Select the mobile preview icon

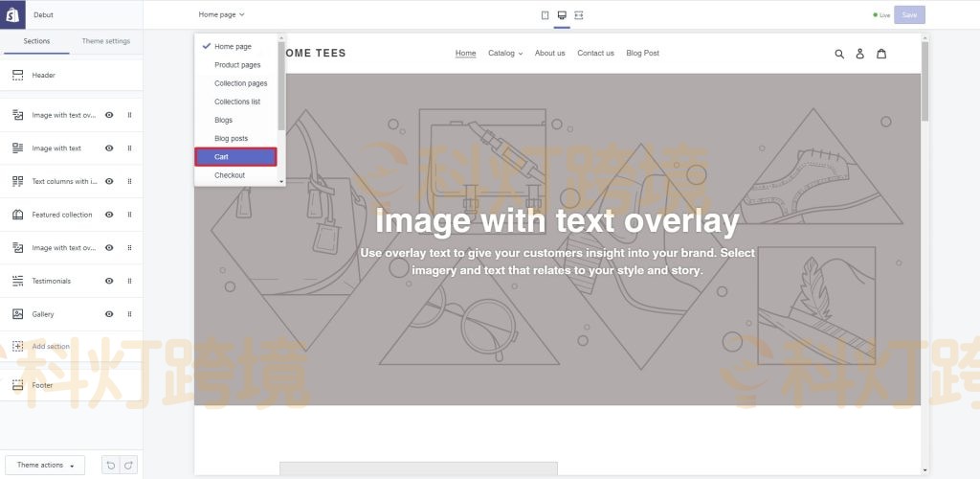[x=545, y=15]
